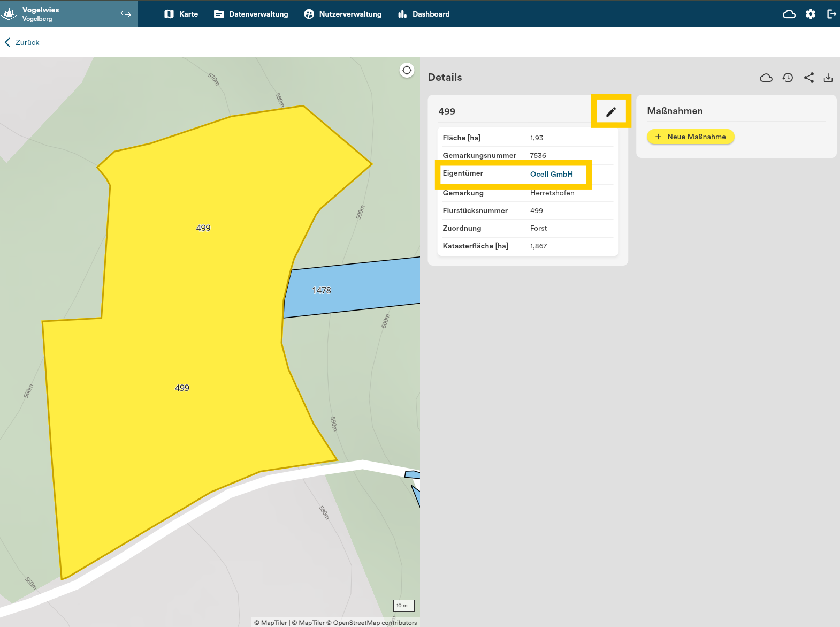Viewport: 840px width, 627px height.
Task: Go to Nutzerverwaltung
Action: 342,14
